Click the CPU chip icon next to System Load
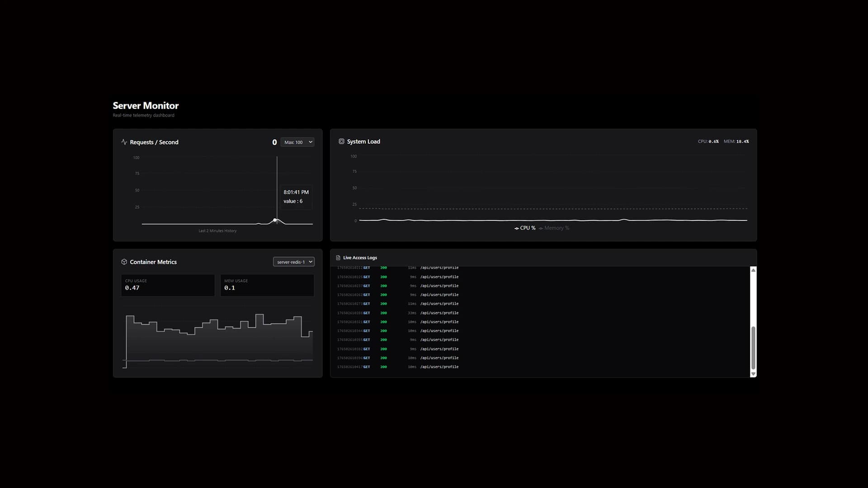The height and width of the screenshot is (488, 868). click(x=341, y=141)
